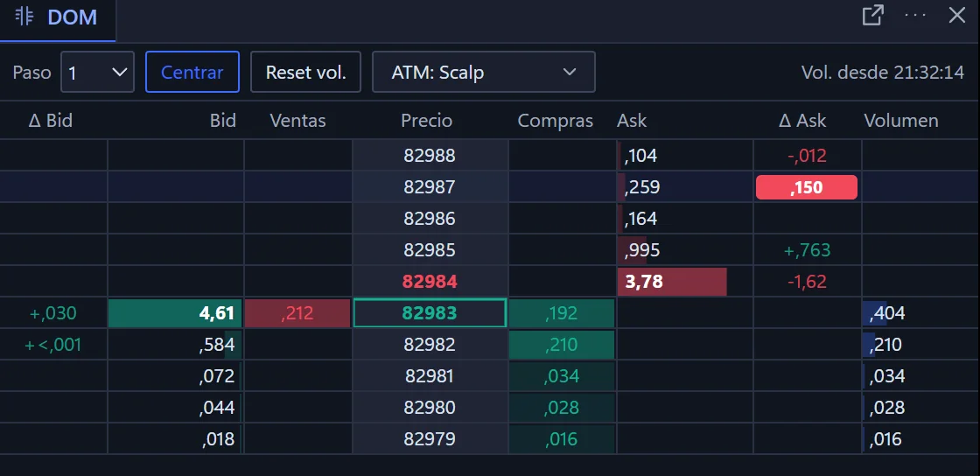Click ask size ,259 at 82987
The width and height of the screenshot is (980, 476).
642,187
